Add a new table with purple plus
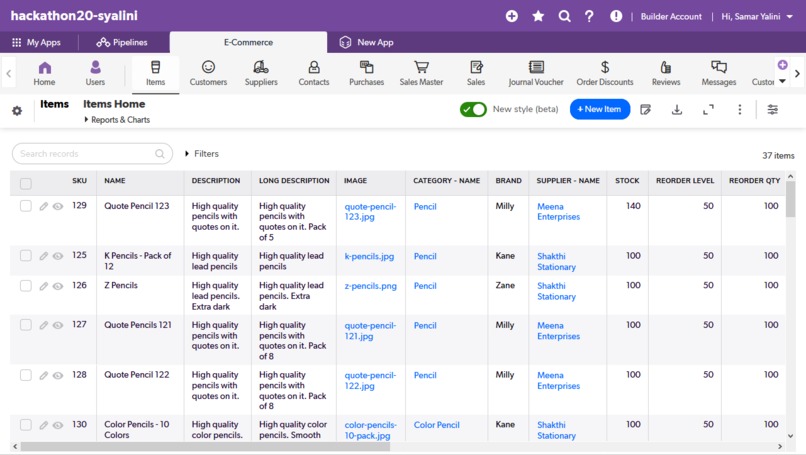This screenshot has width=806, height=455. (x=782, y=65)
